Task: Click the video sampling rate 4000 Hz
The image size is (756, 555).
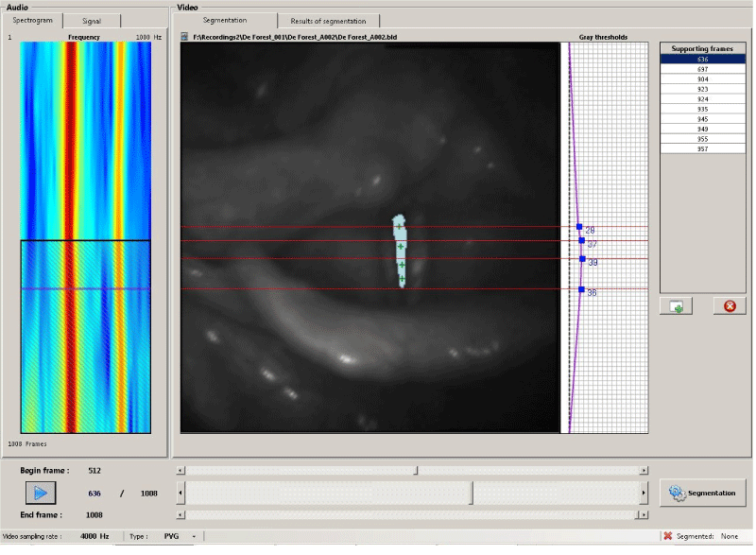Action: [94, 536]
